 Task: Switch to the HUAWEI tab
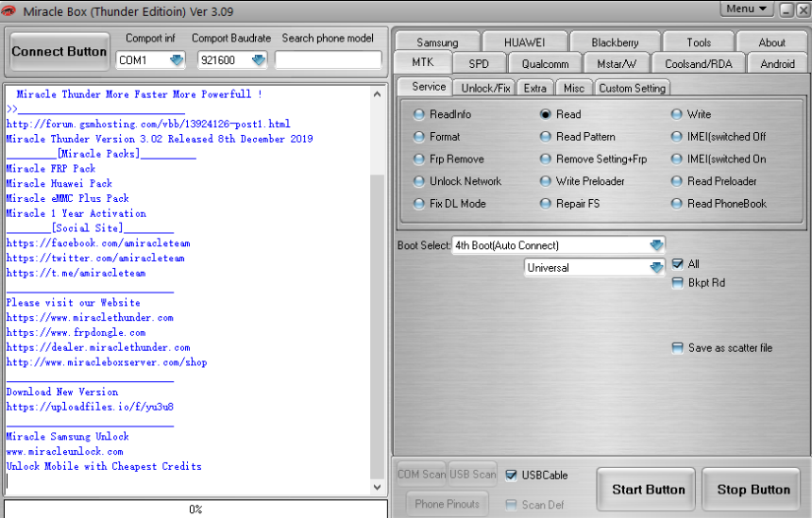click(524, 42)
